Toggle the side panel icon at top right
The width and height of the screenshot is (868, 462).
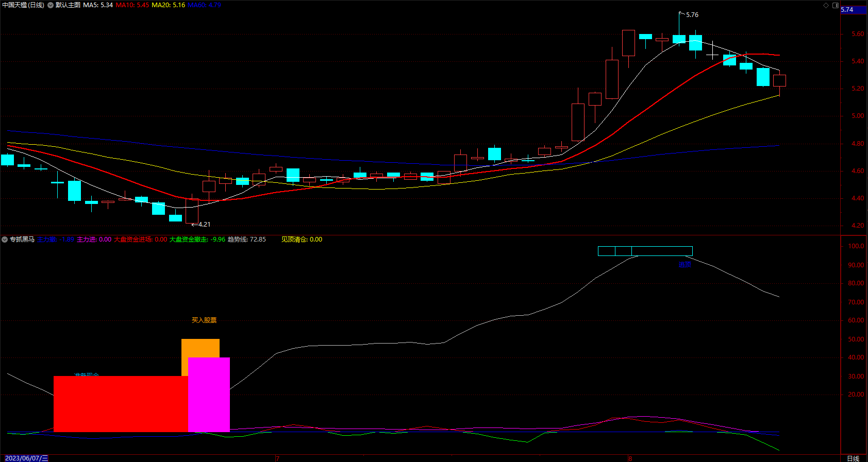[836, 5]
